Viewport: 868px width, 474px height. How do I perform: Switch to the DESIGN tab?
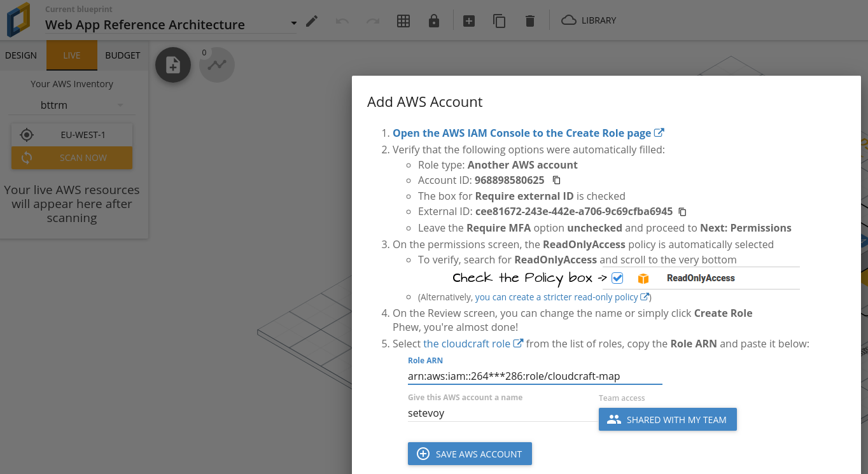click(x=21, y=55)
